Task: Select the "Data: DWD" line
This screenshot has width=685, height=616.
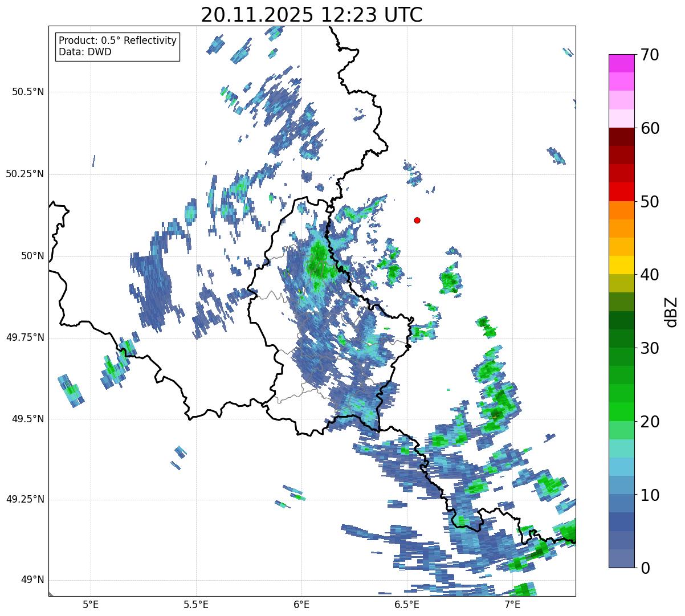Action: coord(85,52)
